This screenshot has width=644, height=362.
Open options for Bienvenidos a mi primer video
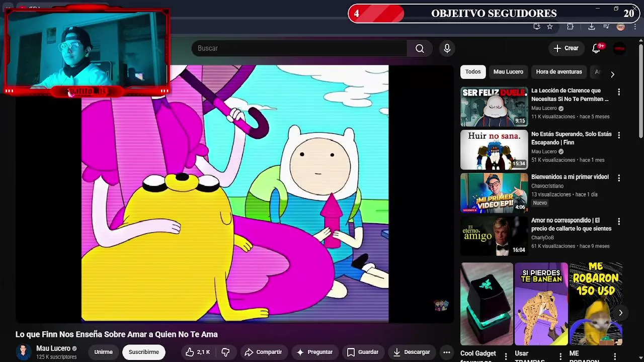[x=619, y=178]
